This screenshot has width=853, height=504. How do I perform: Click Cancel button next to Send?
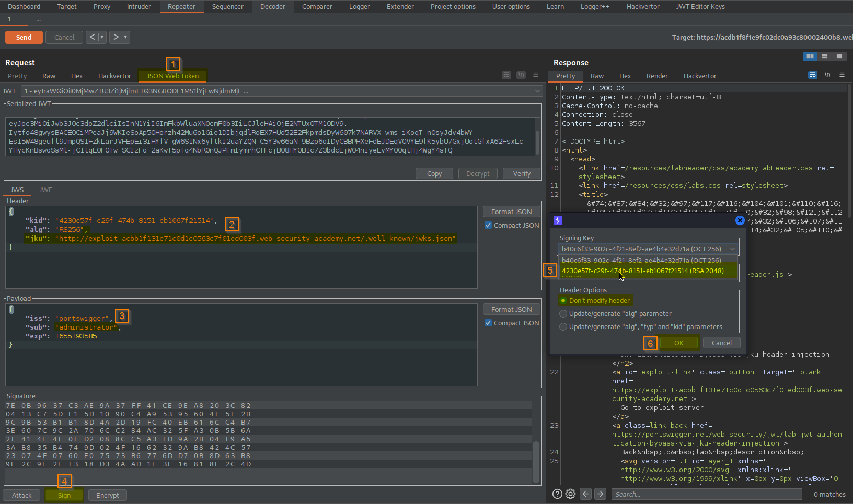(64, 37)
